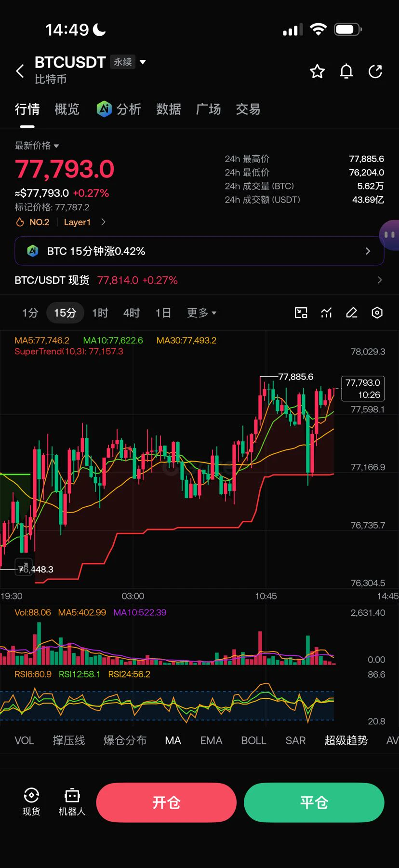Viewport: 399px width, 868px height.
Task: Switch to 广场 tab
Action: 209,109
